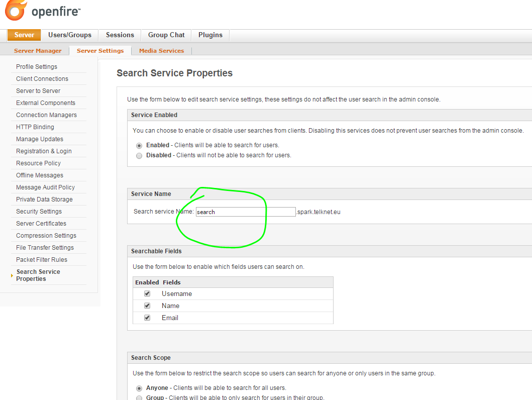This screenshot has height=400, width=532.
Task: Open Client Connections settings
Action: tap(42, 79)
